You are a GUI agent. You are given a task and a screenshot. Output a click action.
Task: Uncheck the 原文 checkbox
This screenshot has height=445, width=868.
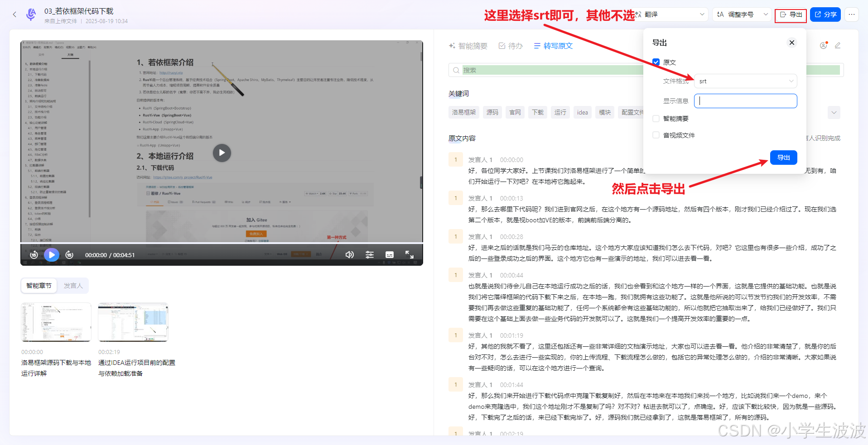click(656, 62)
